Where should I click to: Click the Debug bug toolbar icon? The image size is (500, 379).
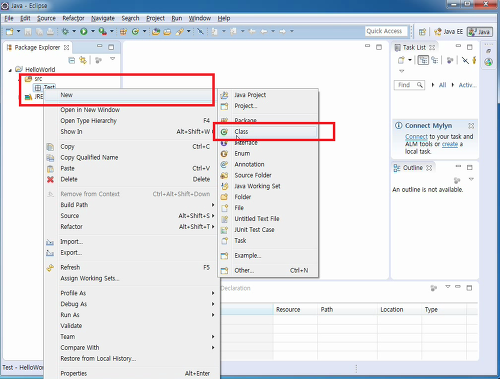66,31
